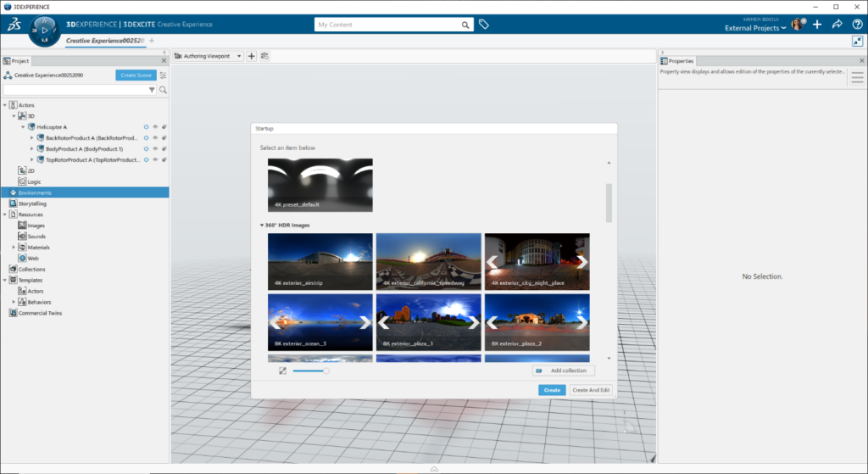
Task: Expand the Materials tree node
Action: (x=14, y=247)
